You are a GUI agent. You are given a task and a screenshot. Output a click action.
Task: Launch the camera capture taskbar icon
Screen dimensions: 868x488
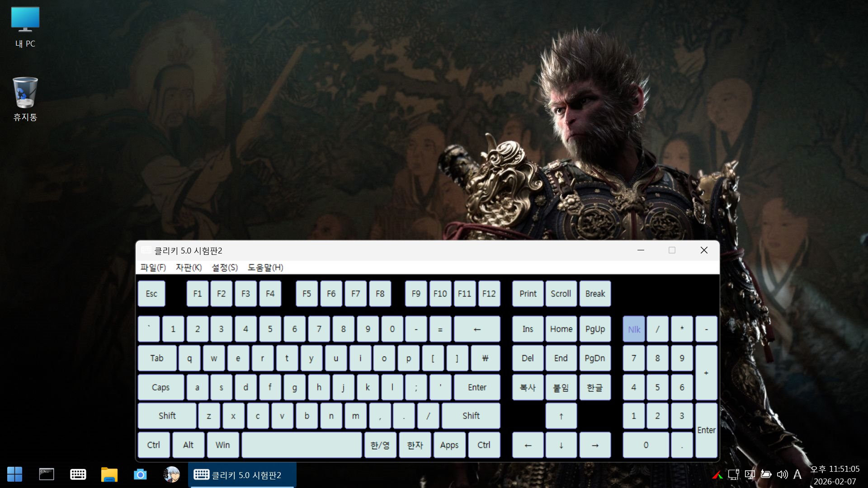coord(140,474)
